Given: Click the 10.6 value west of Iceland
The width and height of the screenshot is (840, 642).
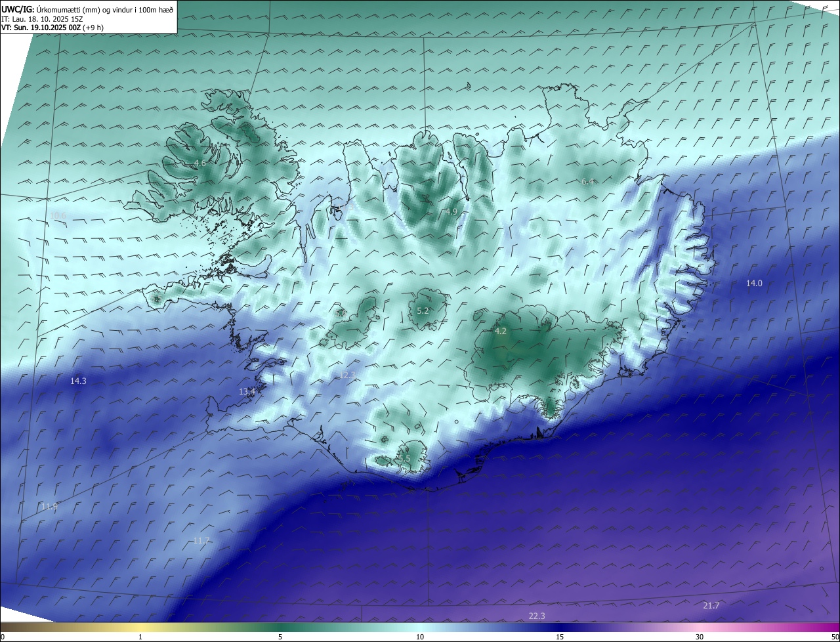Looking at the screenshot, I should 58,215.
